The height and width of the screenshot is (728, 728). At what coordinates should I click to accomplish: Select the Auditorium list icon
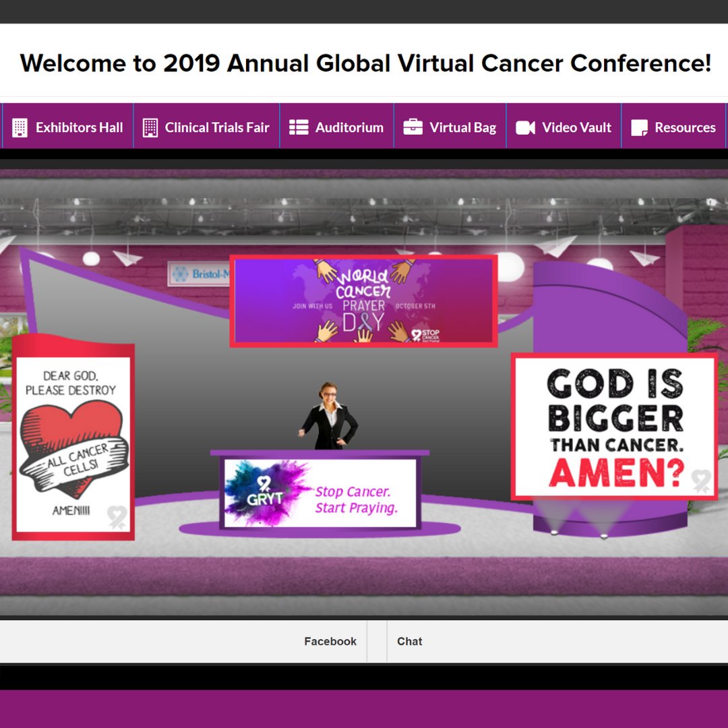pyautogui.click(x=298, y=126)
